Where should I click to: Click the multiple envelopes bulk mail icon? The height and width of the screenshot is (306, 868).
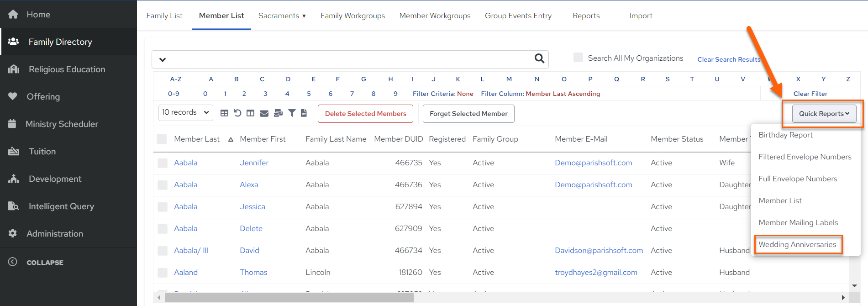pos(278,113)
